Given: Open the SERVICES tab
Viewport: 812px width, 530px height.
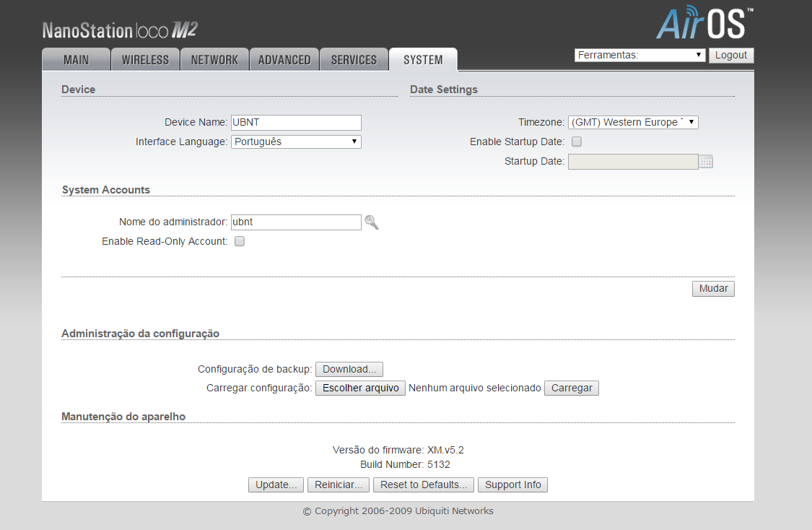Looking at the screenshot, I should tap(354, 60).
